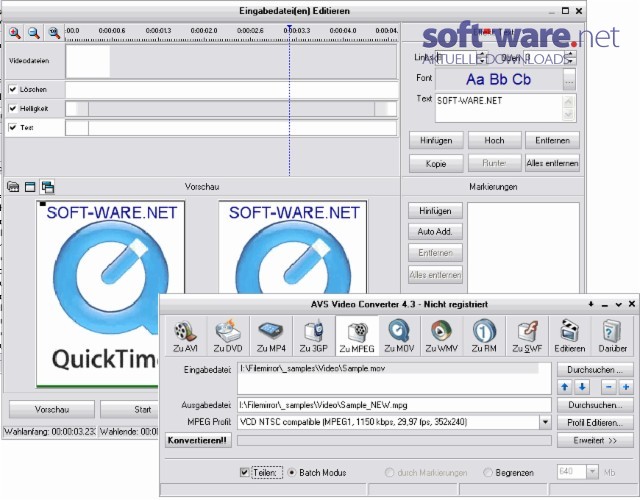Open the Darüber help icon
The height and width of the screenshot is (500, 640).
[612, 336]
